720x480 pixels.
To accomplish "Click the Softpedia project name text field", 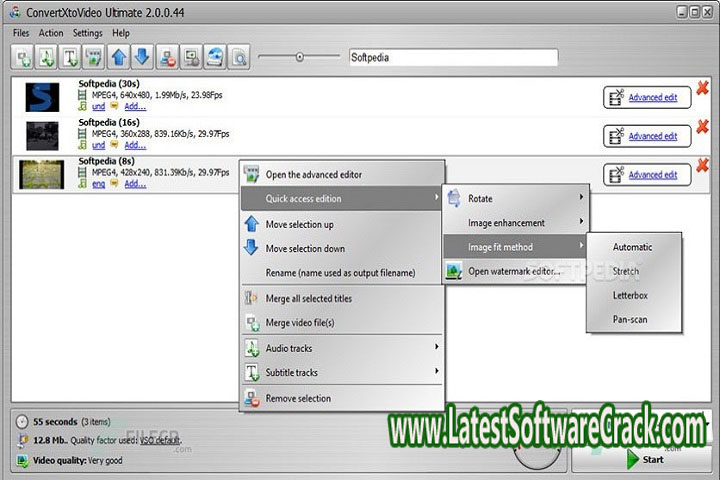I will pos(452,58).
